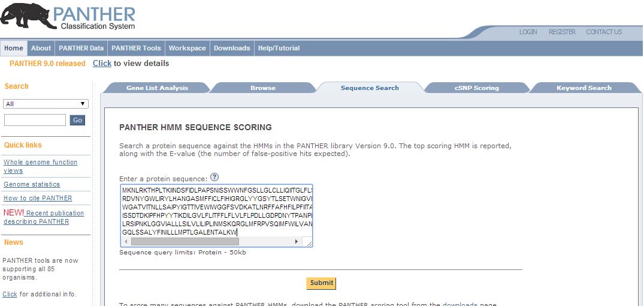Select the Sequence Search tab
This screenshot has width=644, height=306.
370,88
